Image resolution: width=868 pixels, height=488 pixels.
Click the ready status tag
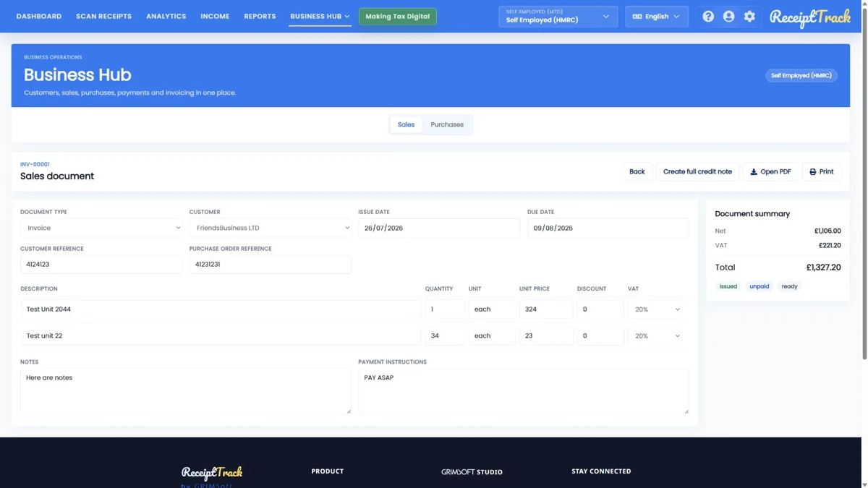point(789,286)
